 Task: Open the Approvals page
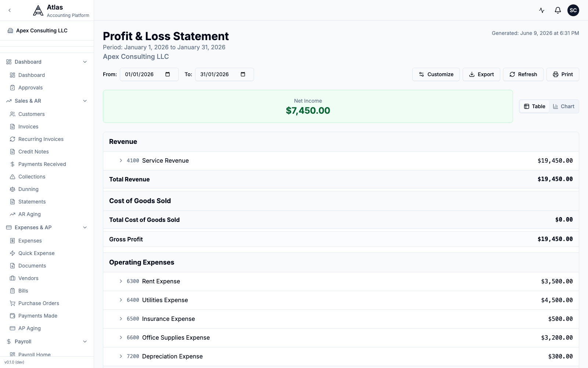click(x=31, y=88)
